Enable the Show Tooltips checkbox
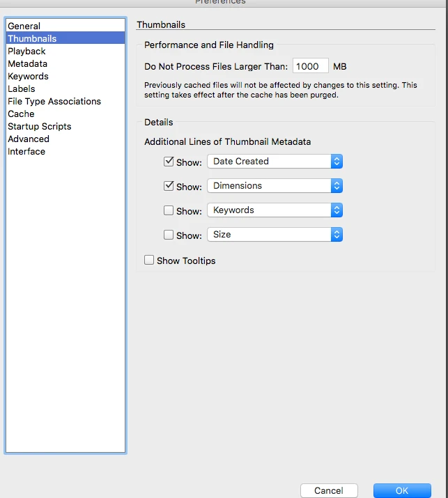 (x=149, y=260)
